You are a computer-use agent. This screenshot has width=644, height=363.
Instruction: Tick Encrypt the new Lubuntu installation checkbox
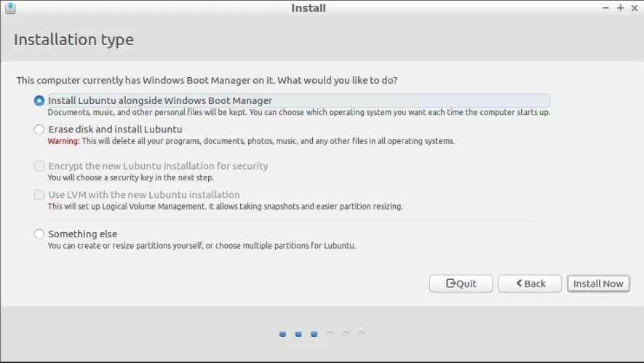point(39,166)
